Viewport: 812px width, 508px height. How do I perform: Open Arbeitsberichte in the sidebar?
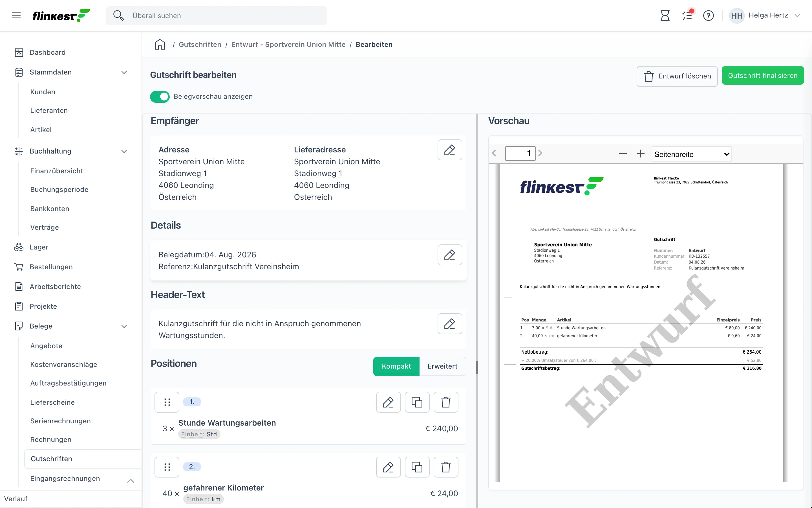click(55, 286)
